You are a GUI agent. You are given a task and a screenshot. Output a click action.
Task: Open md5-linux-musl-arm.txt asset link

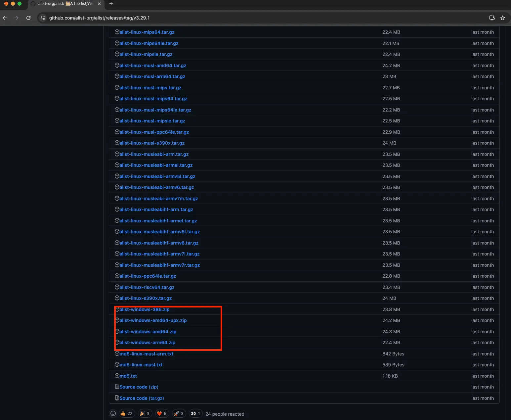pos(147,354)
